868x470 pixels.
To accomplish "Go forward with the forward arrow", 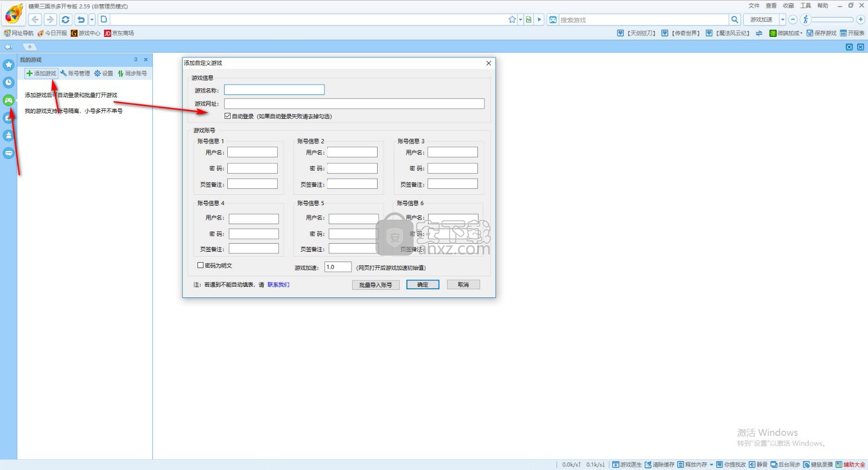I will tap(50, 20).
